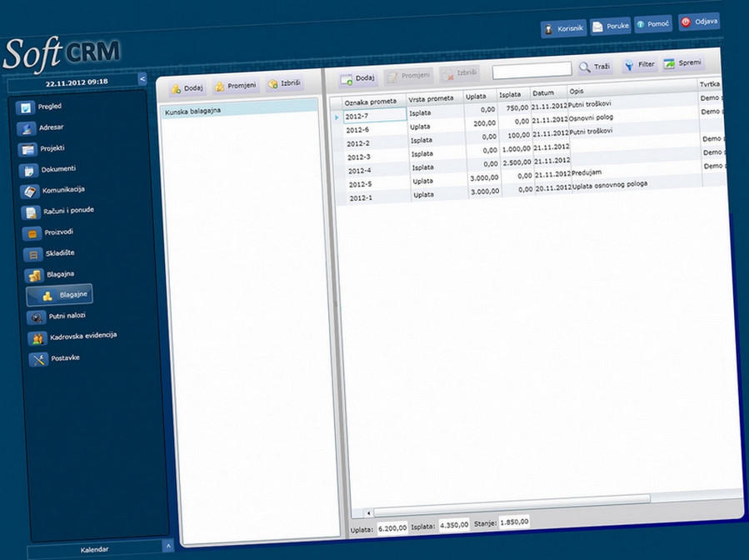The width and height of the screenshot is (749, 560).
Task: Log out with Odjava
Action: [699, 22]
